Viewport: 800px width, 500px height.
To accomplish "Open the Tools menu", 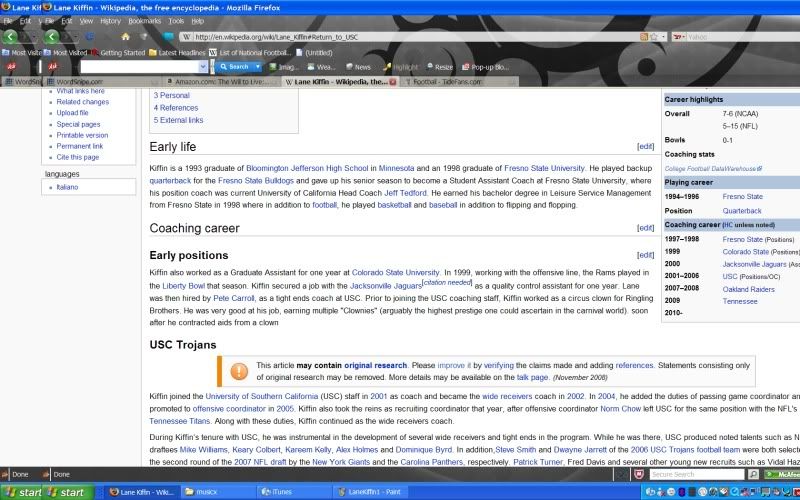I will point(176,21).
